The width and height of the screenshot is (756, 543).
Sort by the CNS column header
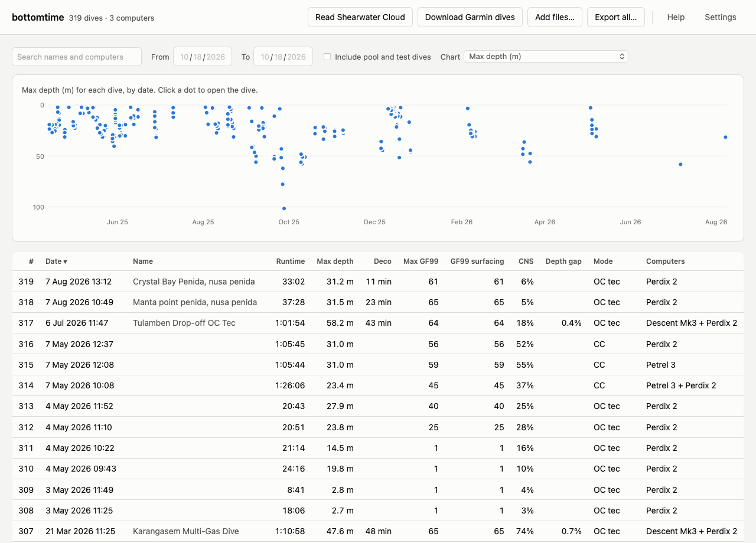pyautogui.click(x=526, y=261)
